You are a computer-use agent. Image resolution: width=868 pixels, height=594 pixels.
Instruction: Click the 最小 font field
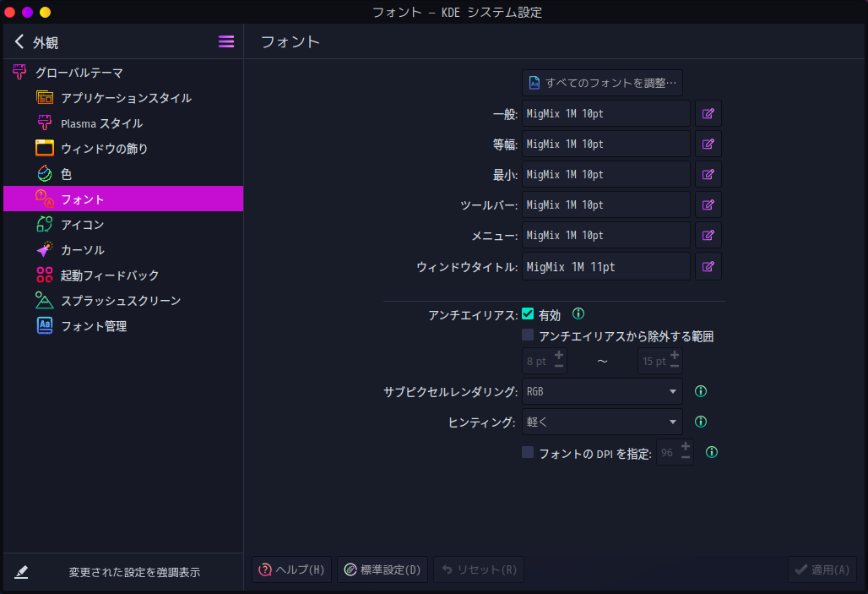[606, 175]
